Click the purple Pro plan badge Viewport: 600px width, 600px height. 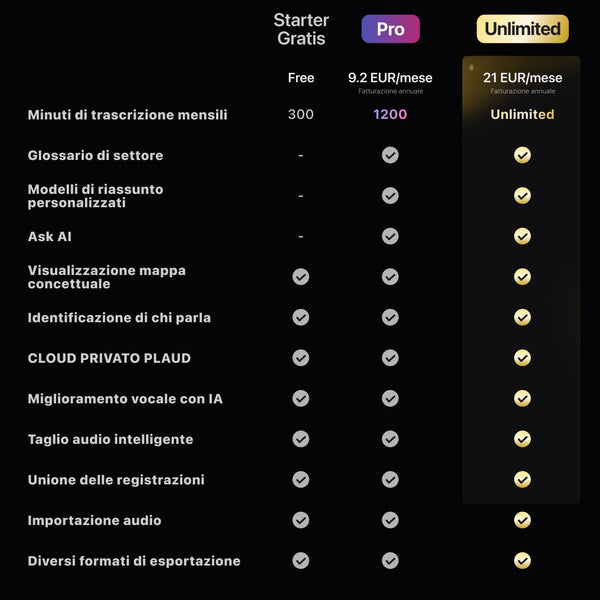[x=390, y=29]
